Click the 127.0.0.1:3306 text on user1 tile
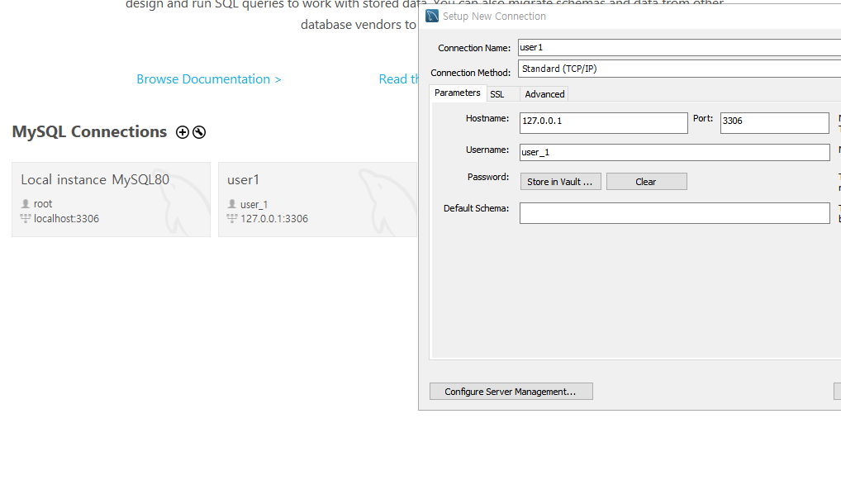 coord(274,218)
